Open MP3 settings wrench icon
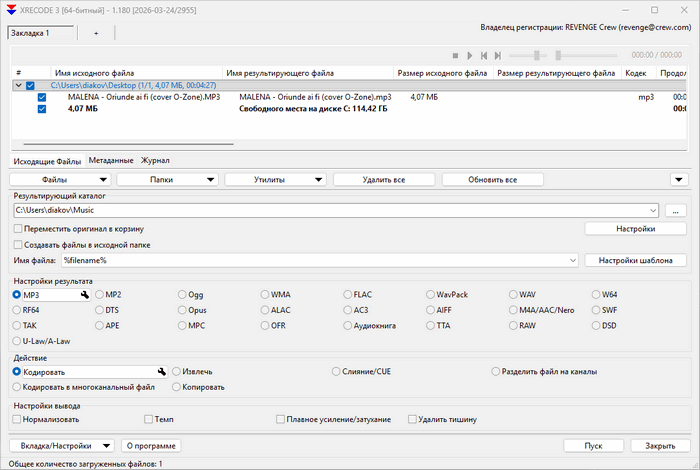This screenshot has width=700, height=470. point(86,295)
